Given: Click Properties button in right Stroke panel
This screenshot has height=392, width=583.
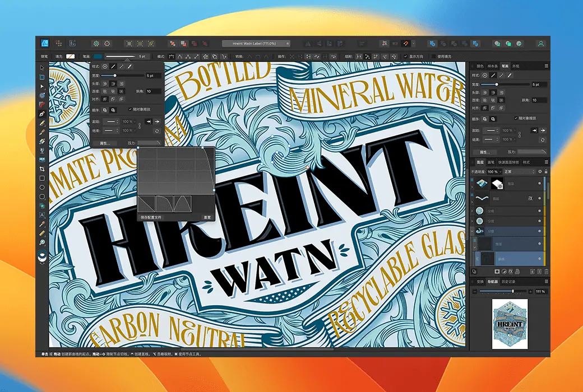Looking at the screenshot, I should coord(484,152).
